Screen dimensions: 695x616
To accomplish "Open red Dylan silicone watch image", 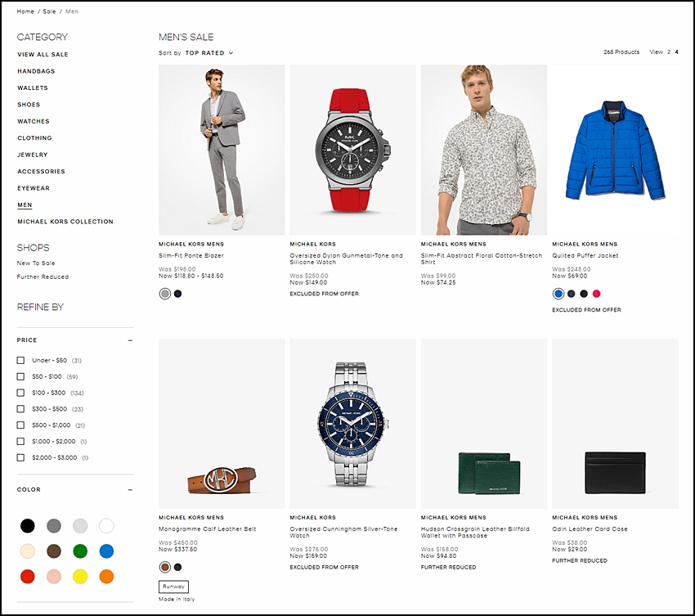I will pyautogui.click(x=353, y=150).
